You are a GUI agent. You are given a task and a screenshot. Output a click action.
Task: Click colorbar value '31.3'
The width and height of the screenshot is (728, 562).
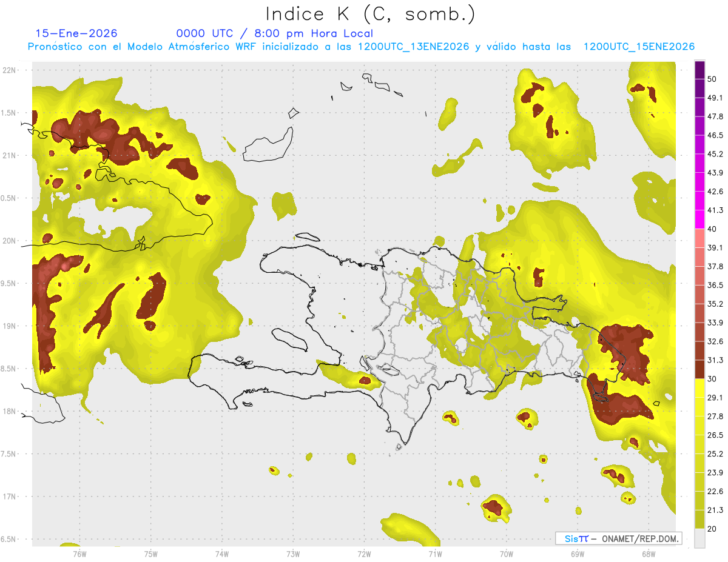point(715,360)
